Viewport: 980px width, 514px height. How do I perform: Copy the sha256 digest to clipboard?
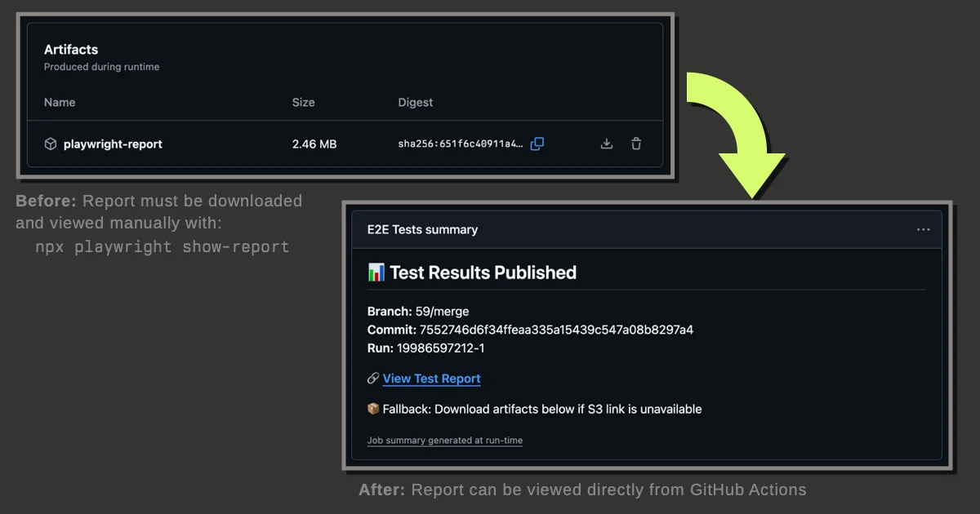537,144
